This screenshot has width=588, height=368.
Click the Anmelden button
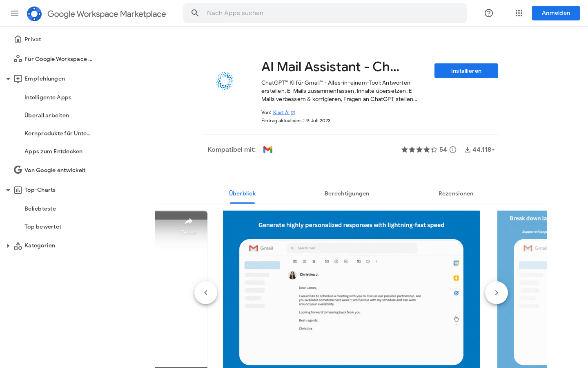coord(556,13)
